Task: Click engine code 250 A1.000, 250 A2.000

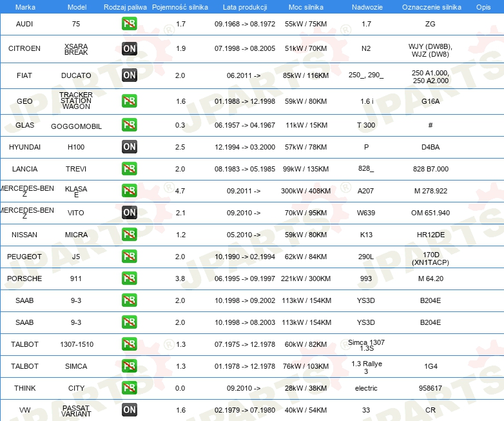Action: 431,77
